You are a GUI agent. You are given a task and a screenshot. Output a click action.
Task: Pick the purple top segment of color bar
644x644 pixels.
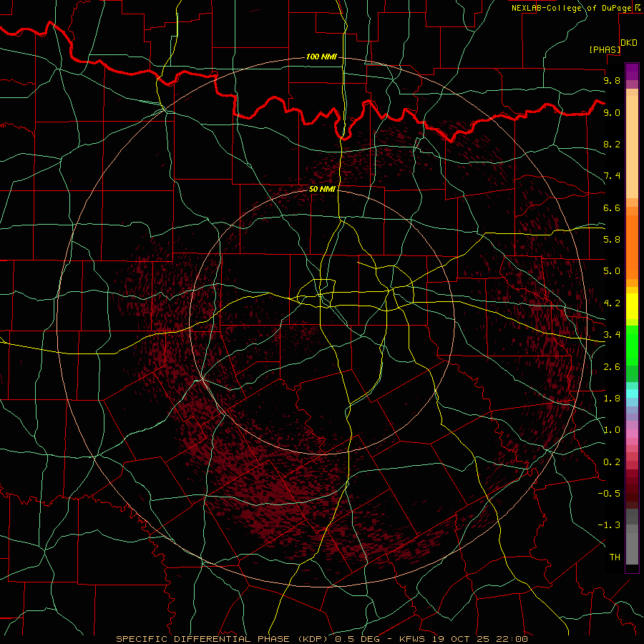point(632,72)
